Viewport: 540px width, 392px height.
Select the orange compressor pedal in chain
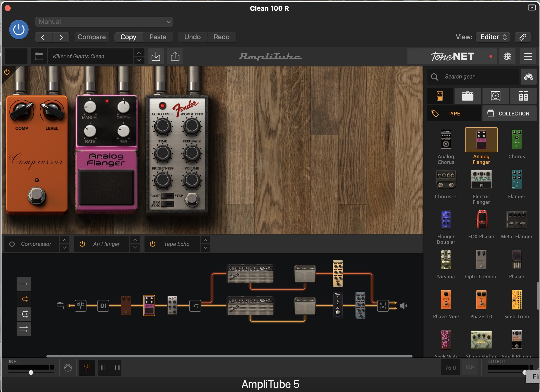click(126, 305)
